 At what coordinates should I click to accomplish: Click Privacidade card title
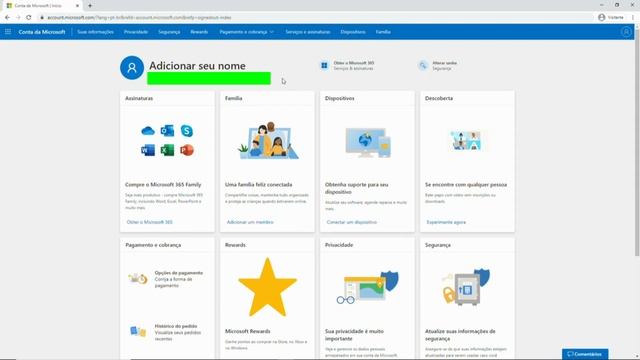339,245
